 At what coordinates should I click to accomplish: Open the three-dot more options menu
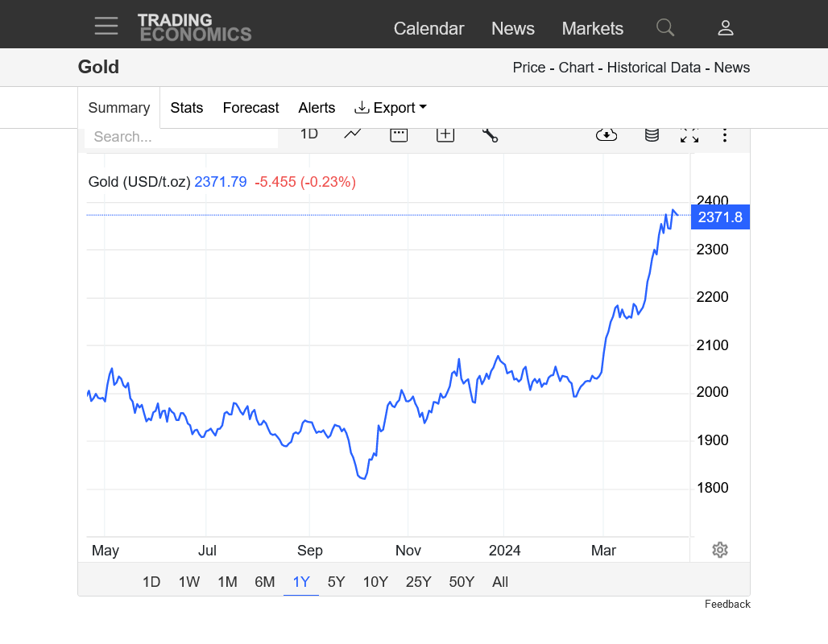point(725,135)
